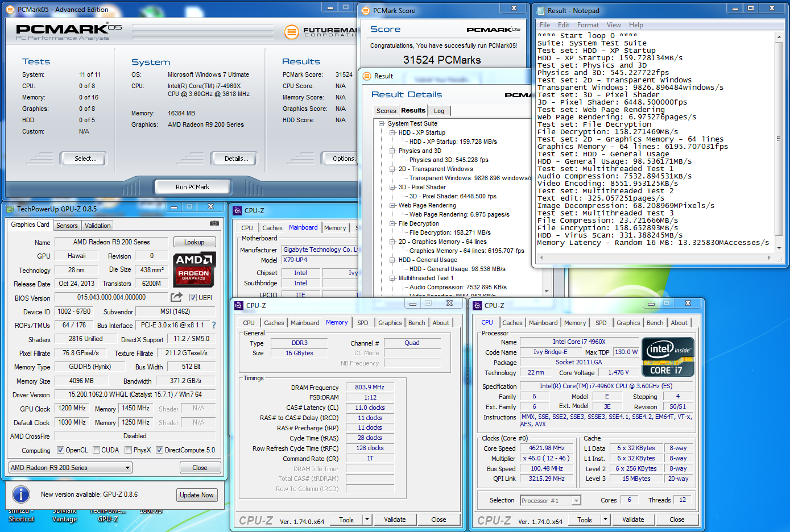Click the PCMark Score window title icon
Viewport: 790px width, 532px height.
[366, 10]
